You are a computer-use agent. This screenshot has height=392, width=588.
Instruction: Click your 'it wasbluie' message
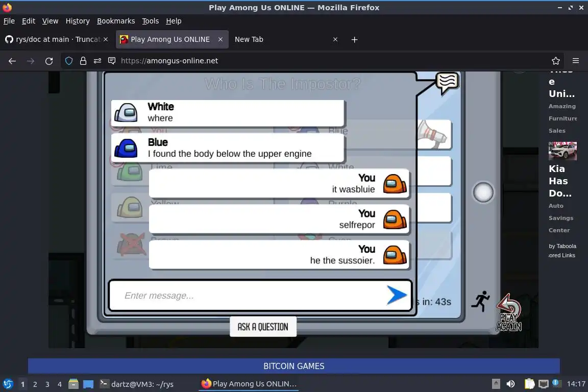(x=279, y=183)
